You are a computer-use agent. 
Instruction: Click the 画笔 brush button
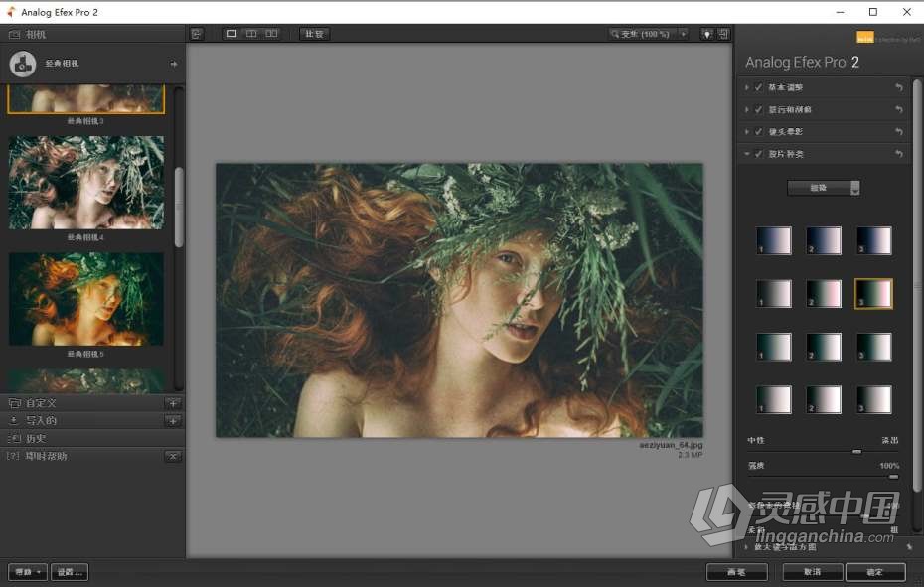736,572
